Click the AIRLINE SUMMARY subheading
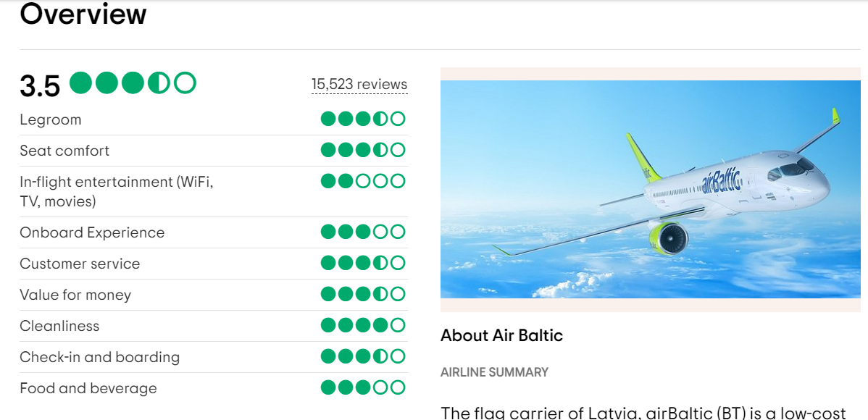Image resolution: width=868 pixels, height=420 pixels. tap(494, 372)
